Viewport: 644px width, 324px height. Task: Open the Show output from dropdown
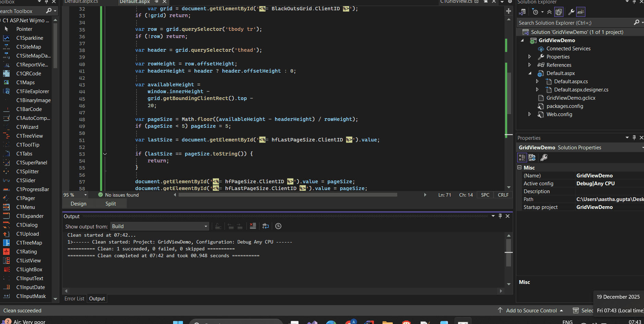pyautogui.click(x=160, y=226)
